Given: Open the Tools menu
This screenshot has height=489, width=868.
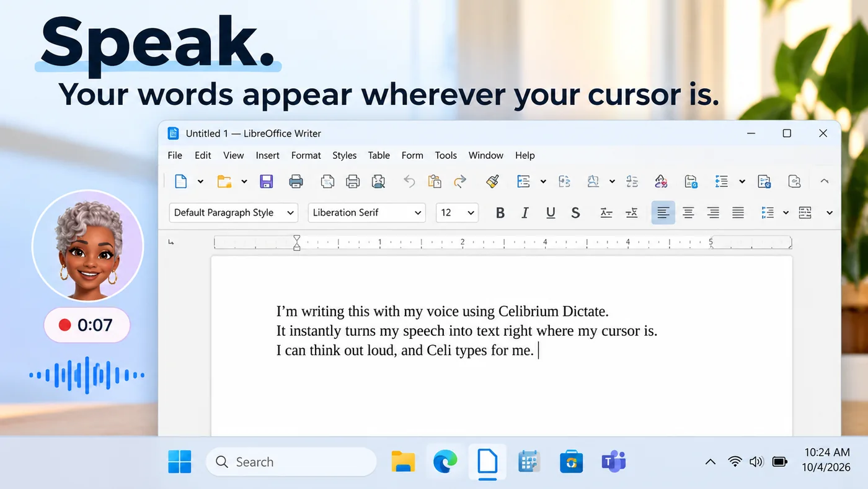Looking at the screenshot, I should [446, 155].
